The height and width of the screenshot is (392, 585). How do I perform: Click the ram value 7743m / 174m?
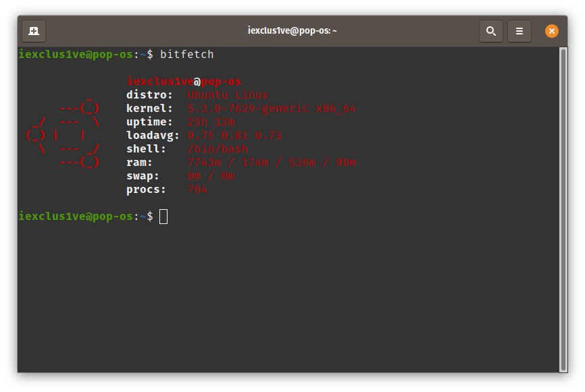tap(228, 163)
